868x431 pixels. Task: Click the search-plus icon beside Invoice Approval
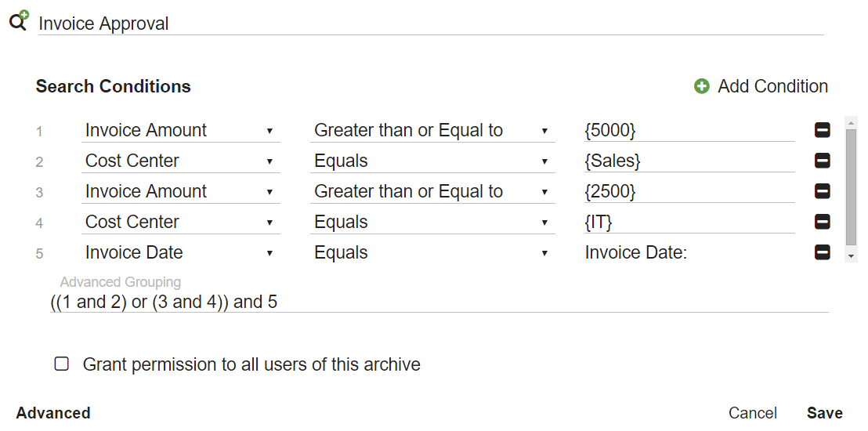tap(19, 20)
